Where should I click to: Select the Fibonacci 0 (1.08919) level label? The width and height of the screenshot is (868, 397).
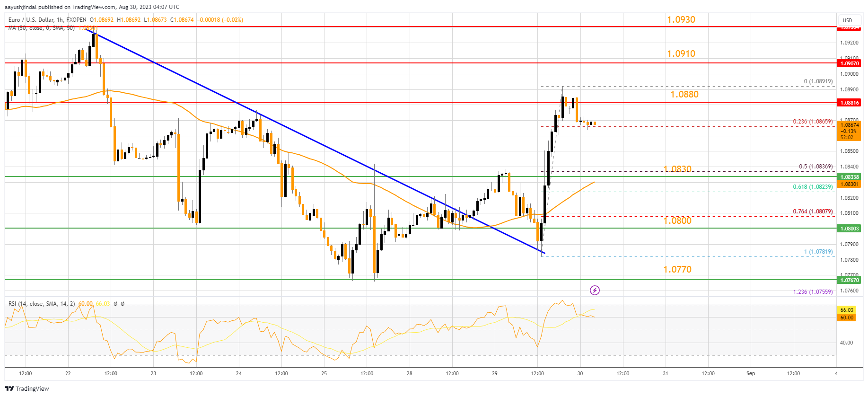[x=818, y=81]
